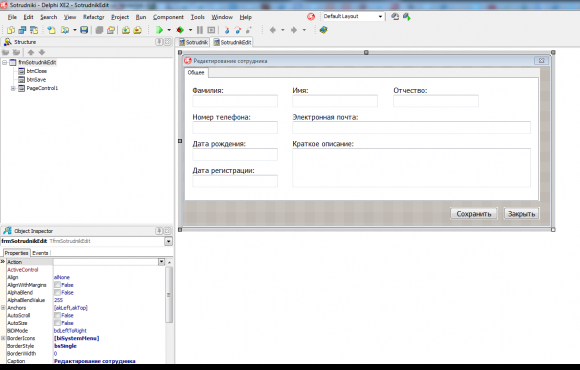580x370 pixels.
Task: Toggle the AlignWithMargins checkbox
Action: tap(57, 285)
